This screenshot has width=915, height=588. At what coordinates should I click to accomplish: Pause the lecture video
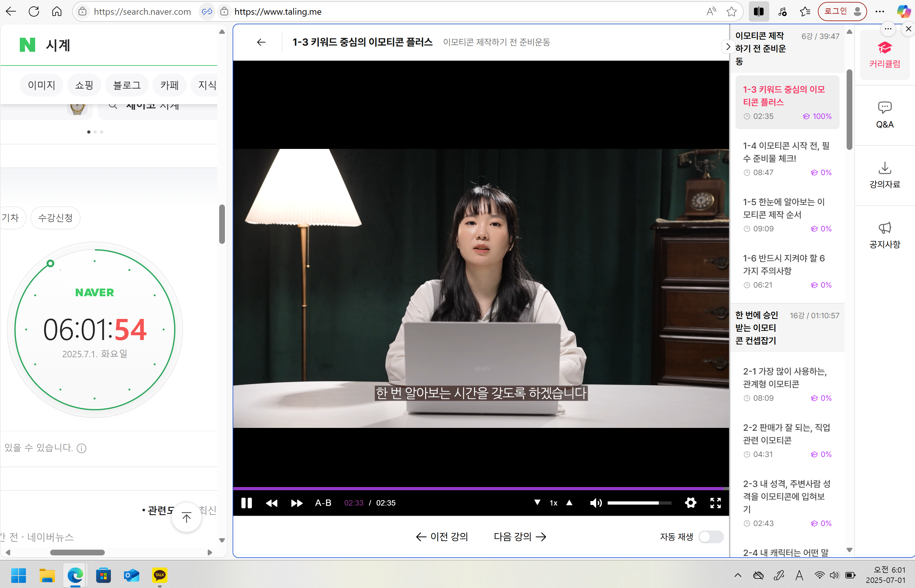[246, 503]
